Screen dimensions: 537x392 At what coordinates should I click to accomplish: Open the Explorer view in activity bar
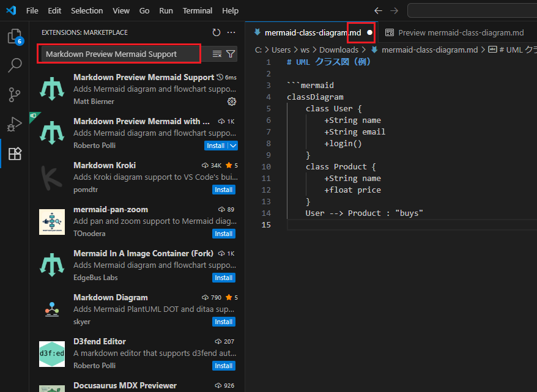[15, 36]
